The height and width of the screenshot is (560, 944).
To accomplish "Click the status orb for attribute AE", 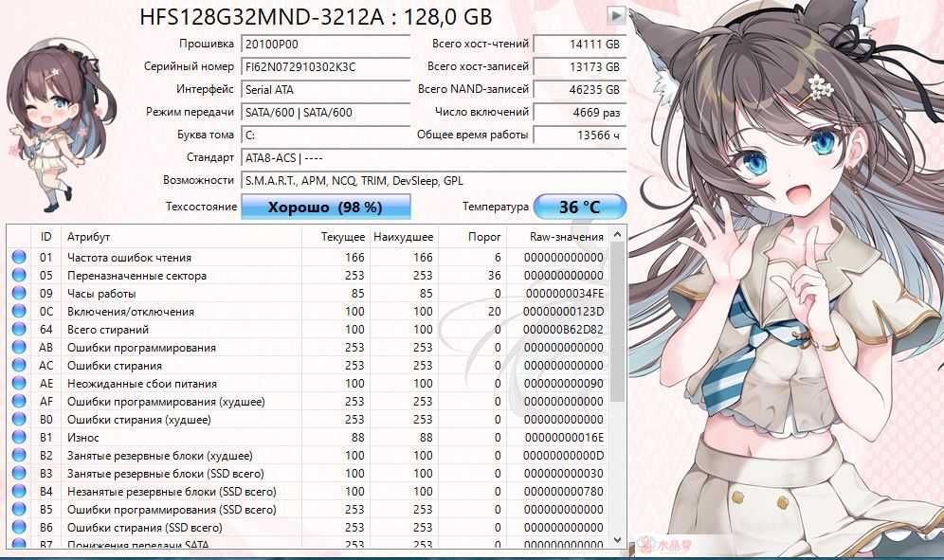I will click(19, 384).
